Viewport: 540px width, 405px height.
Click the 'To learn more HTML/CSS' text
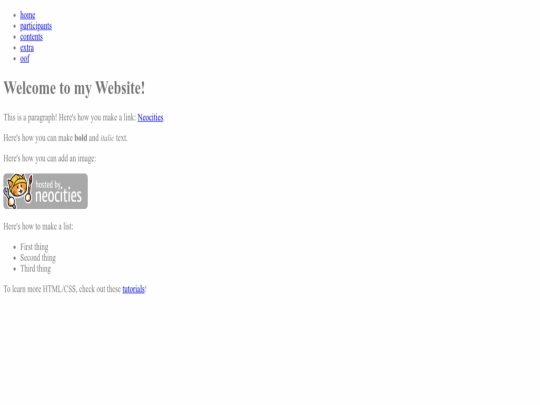(x=40, y=289)
